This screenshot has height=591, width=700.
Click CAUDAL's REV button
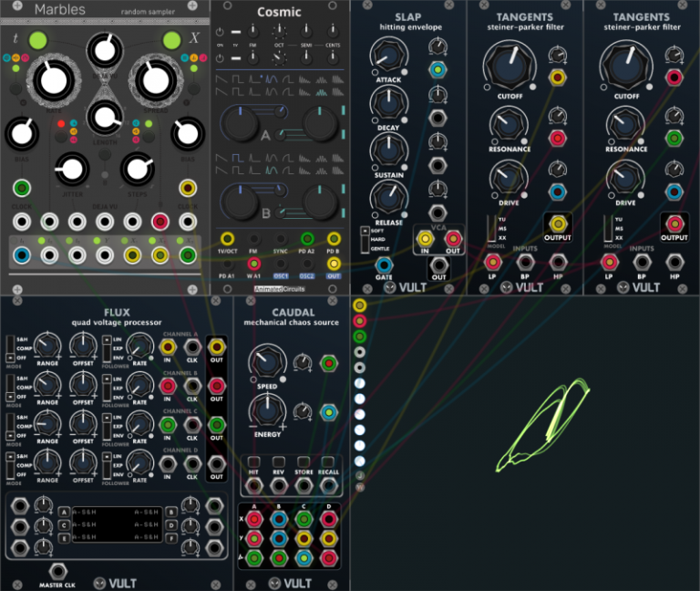click(x=279, y=461)
